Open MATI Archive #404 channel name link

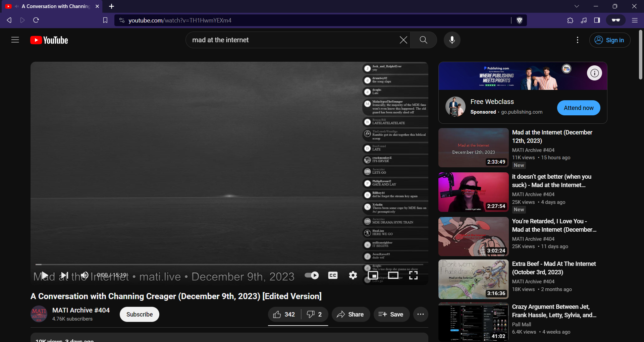pos(81,310)
